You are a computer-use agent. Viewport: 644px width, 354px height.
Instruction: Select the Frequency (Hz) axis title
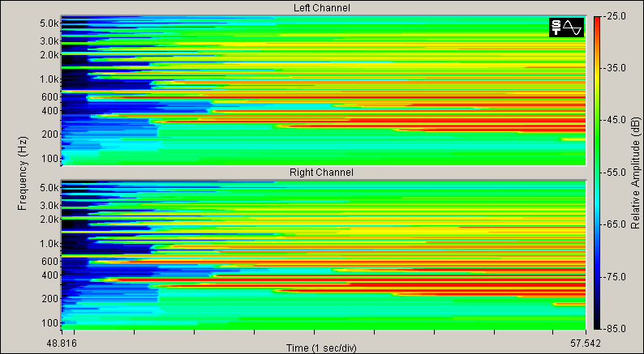[x=22, y=173]
